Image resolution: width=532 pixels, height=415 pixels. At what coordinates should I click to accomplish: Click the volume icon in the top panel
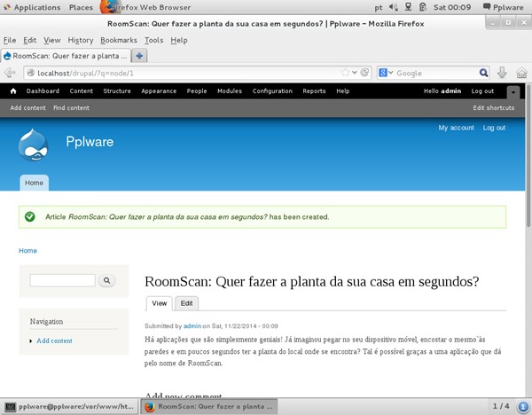point(393,7)
